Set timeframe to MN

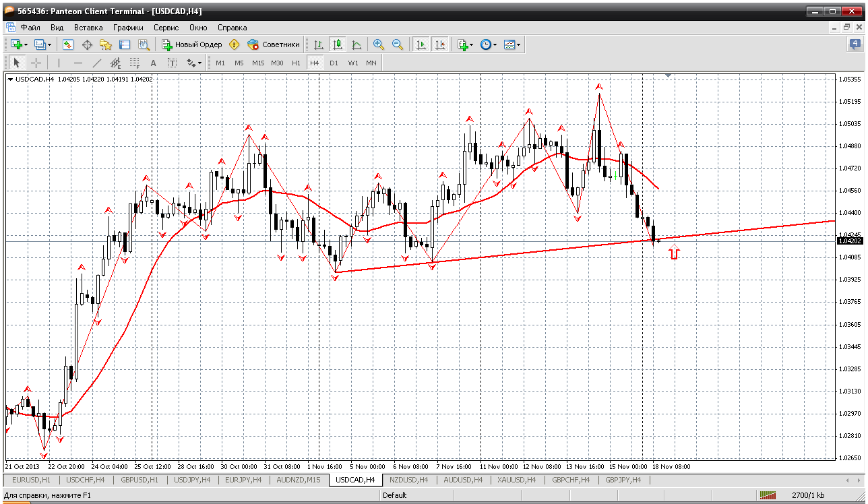click(x=371, y=63)
